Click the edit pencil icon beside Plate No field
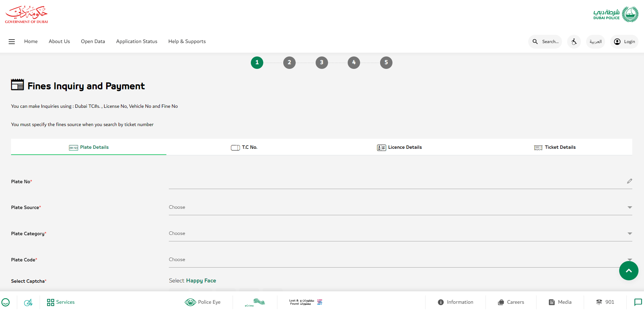 [630, 181]
